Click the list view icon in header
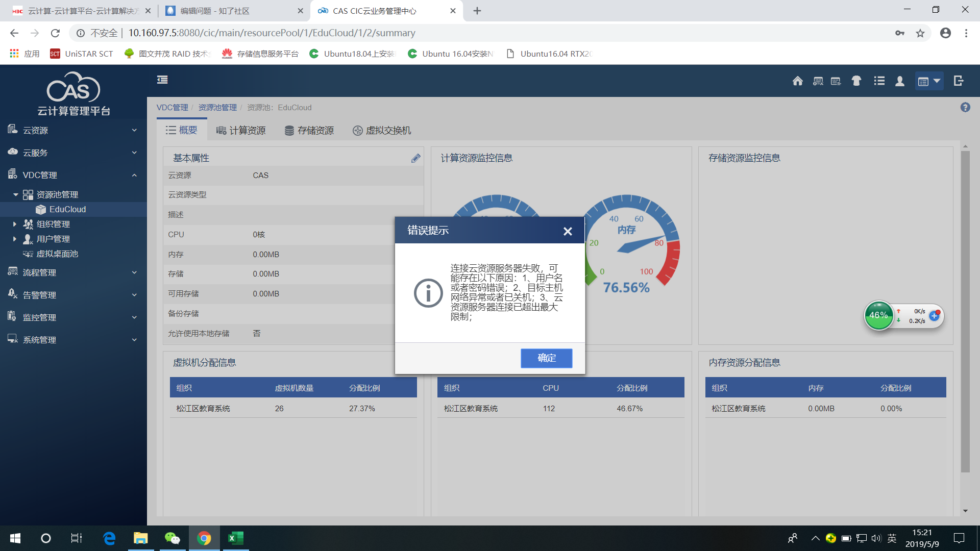The height and width of the screenshot is (551, 980). 879,81
